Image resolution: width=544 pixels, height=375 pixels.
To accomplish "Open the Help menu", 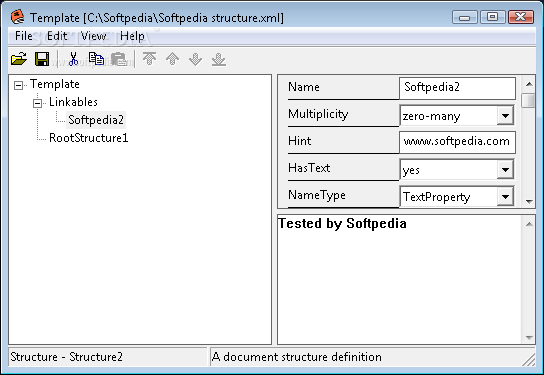I will pyautogui.click(x=132, y=36).
